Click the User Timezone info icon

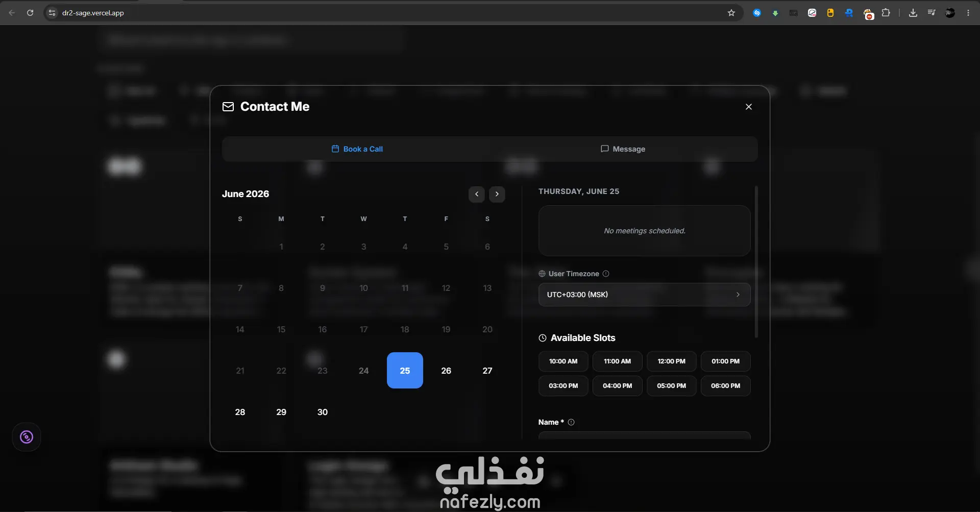[x=606, y=274]
